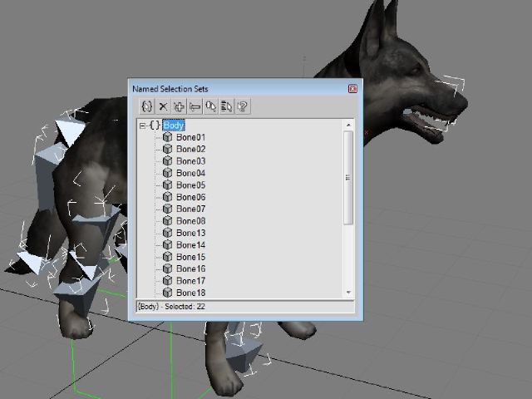The image size is (532, 399).
Task: Select Bone01 in the list
Action: tap(190, 137)
